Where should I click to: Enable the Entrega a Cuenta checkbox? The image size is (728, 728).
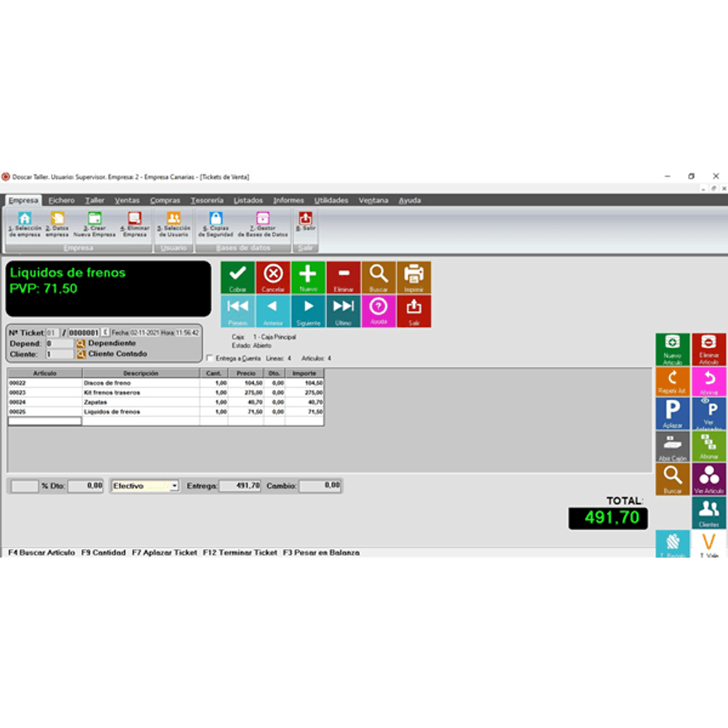[210, 358]
